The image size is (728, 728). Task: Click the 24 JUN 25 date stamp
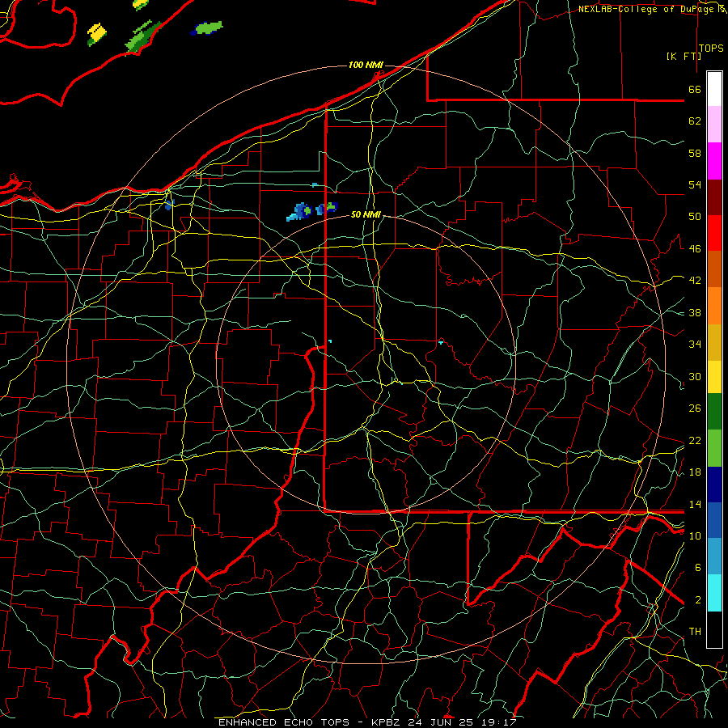(442, 722)
